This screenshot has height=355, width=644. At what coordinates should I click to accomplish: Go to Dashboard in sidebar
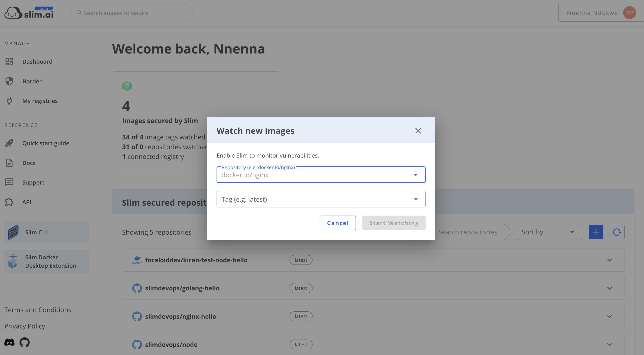pos(37,61)
